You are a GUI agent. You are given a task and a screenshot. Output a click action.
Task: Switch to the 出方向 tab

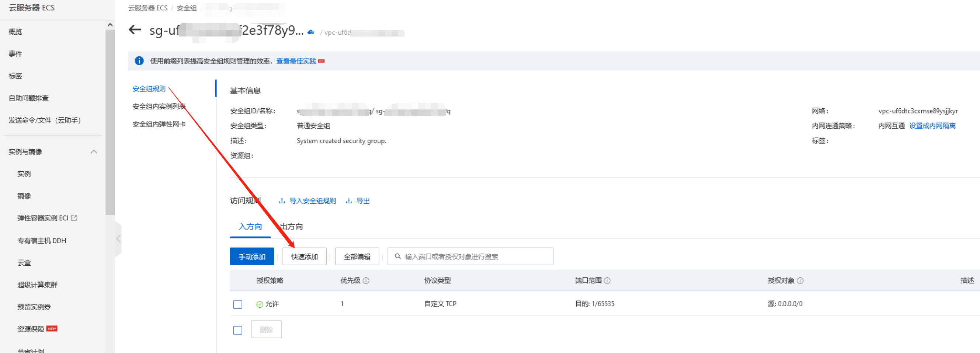(291, 227)
